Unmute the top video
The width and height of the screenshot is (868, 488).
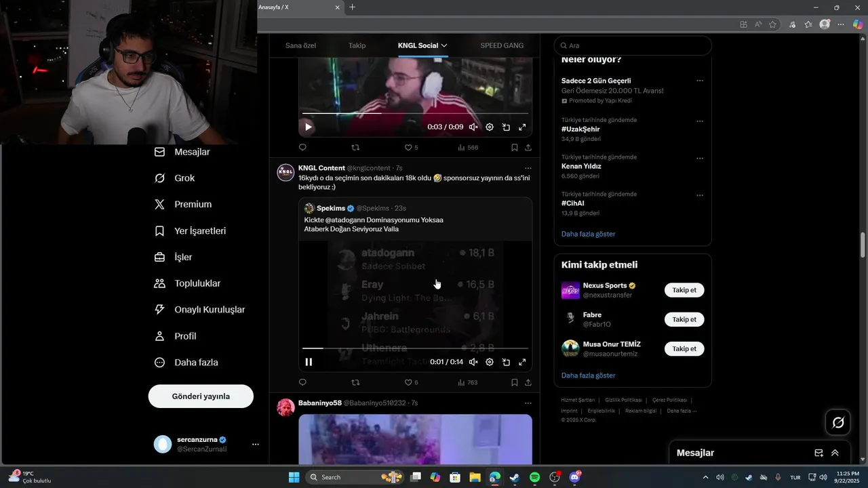click(x=473, y=127)
